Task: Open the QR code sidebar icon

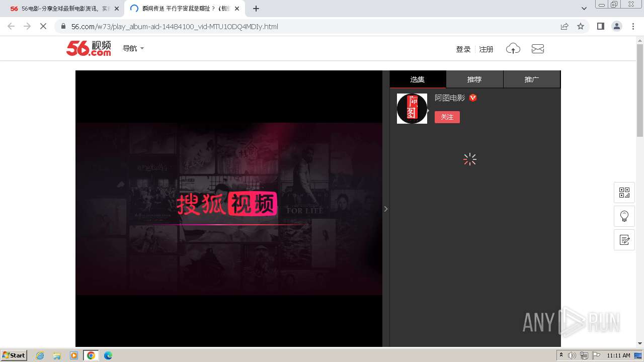Action: coord(624,193)
